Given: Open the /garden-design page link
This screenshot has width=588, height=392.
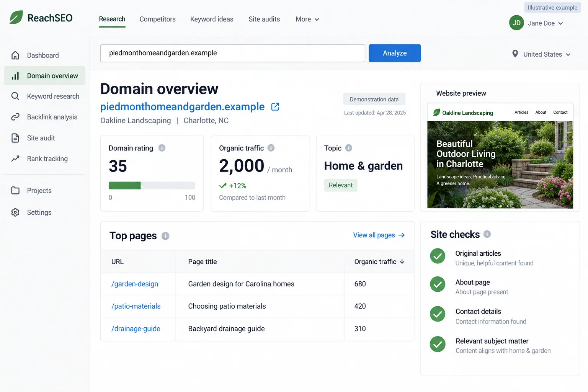Looking at the screenshot, I should click(135, 284).
